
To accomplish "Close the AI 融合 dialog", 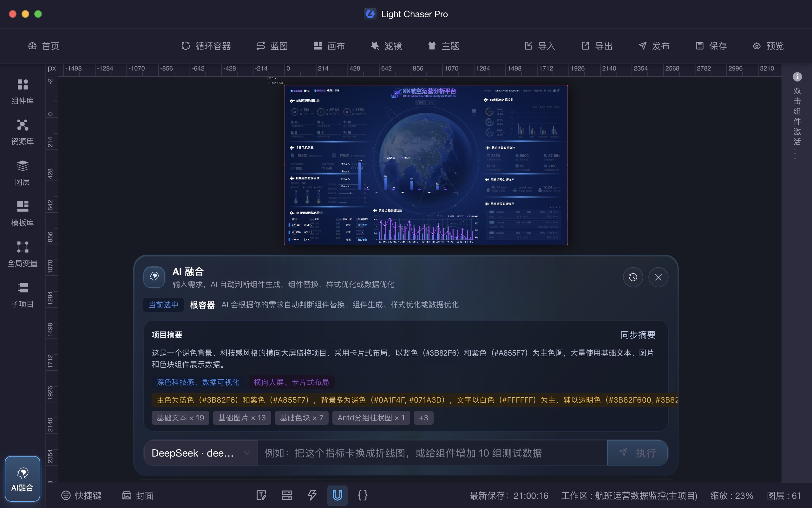I will pyautogui.click(x=658, y=277).
